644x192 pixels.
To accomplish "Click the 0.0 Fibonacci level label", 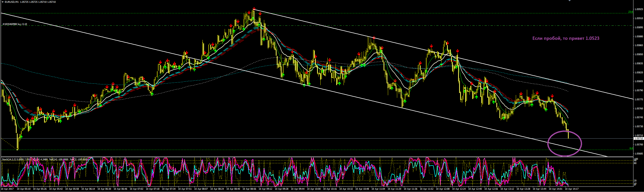I will point(631,148).
